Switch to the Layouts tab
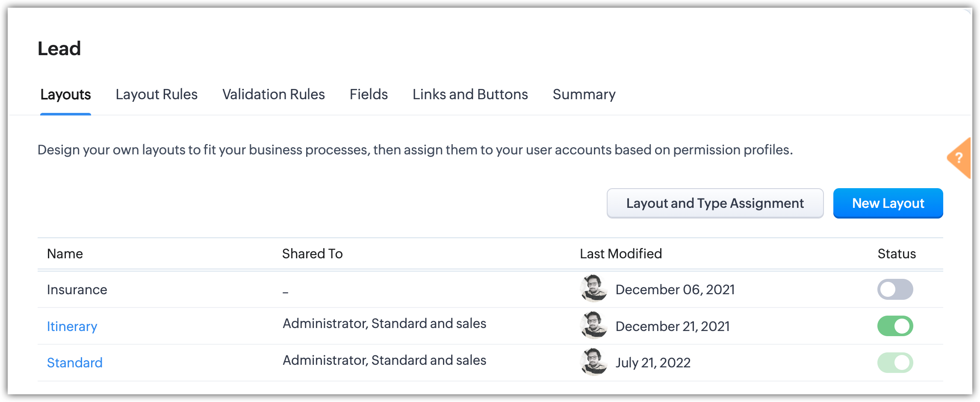 click(x=65, y=95)
